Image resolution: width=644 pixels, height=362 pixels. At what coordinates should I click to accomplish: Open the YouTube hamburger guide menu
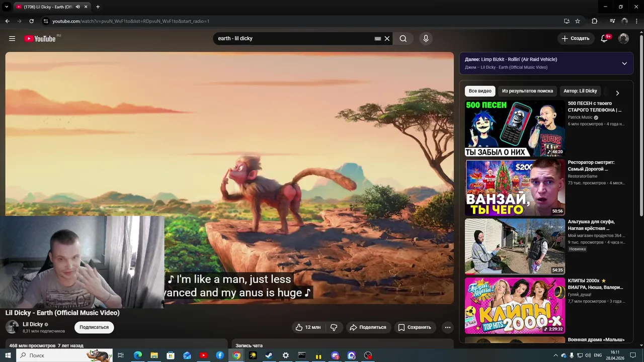(x=12, y=39)
